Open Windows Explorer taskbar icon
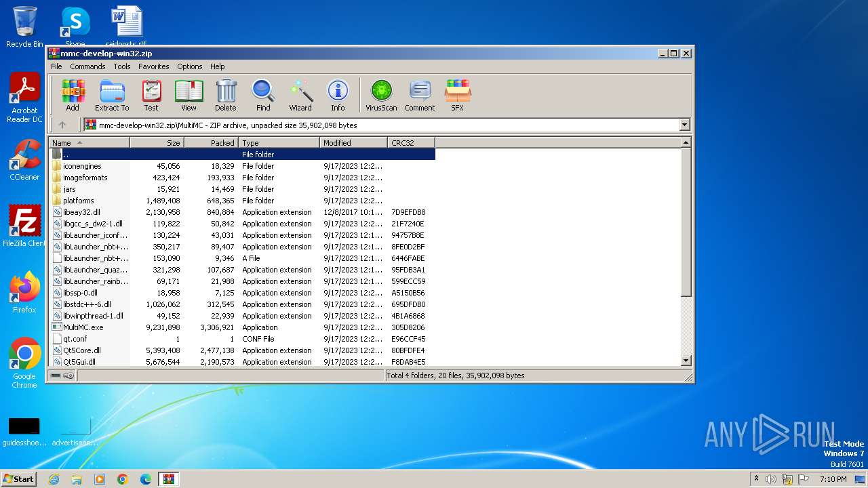Image resolution: width=868 pixels, height=488 pixels. 77,479
